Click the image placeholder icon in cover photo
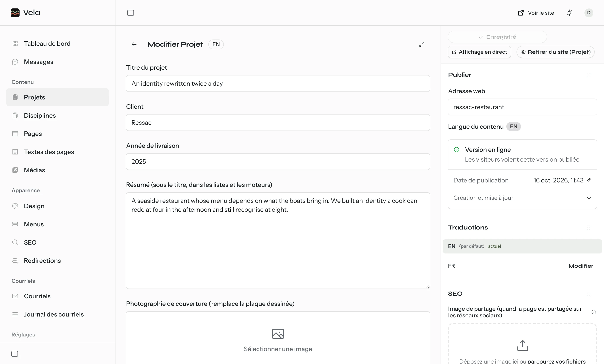The width and height of the screenshot is (604, 364). (278, 334)
